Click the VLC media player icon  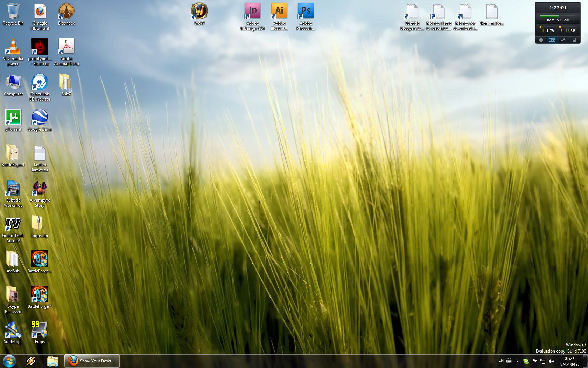pos(13,47)
